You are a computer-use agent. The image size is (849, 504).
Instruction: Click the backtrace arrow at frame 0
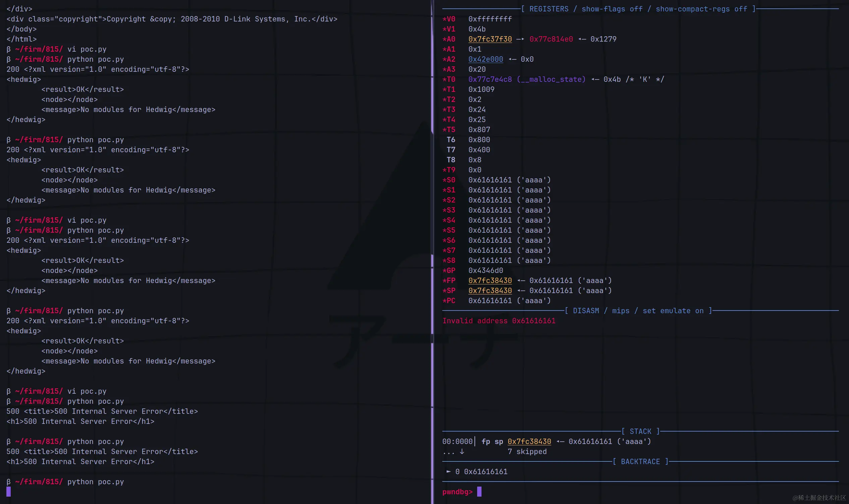(x=449, y=471)
